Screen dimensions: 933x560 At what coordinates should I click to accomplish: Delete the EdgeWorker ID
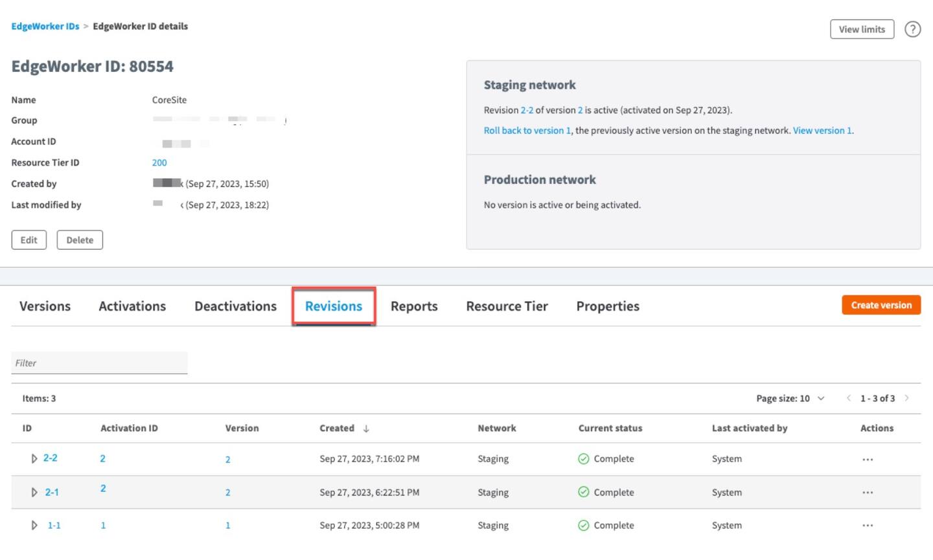point(80,240)
